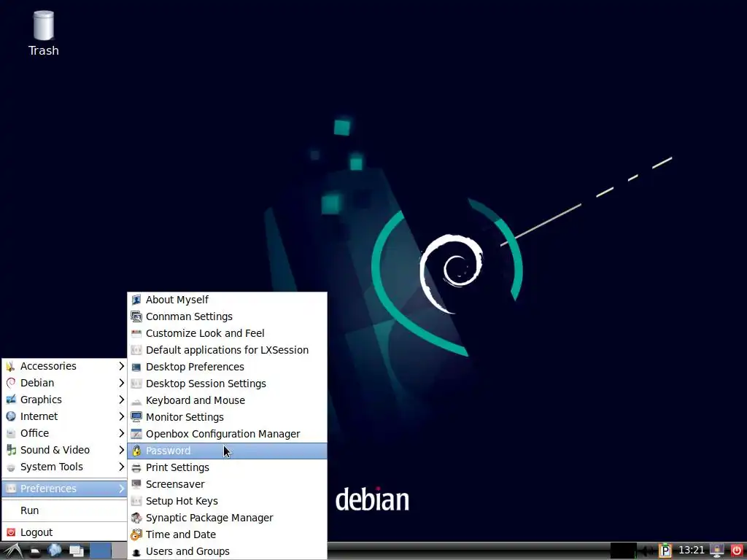The height and width of the screenshot is (560, 747).
Task: Click the Connman Settings network icon
Action: coord(136,316)
